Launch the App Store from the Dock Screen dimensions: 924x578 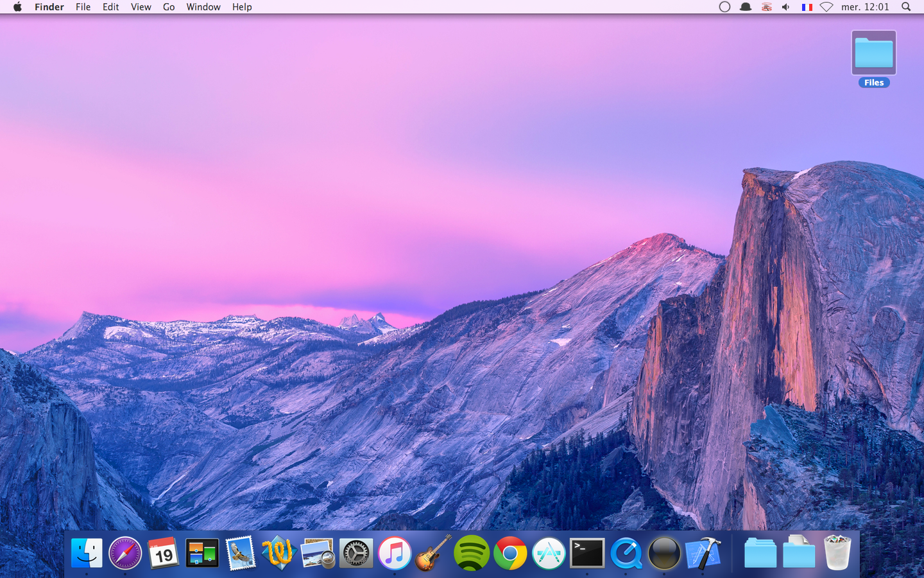coord(549,553)
